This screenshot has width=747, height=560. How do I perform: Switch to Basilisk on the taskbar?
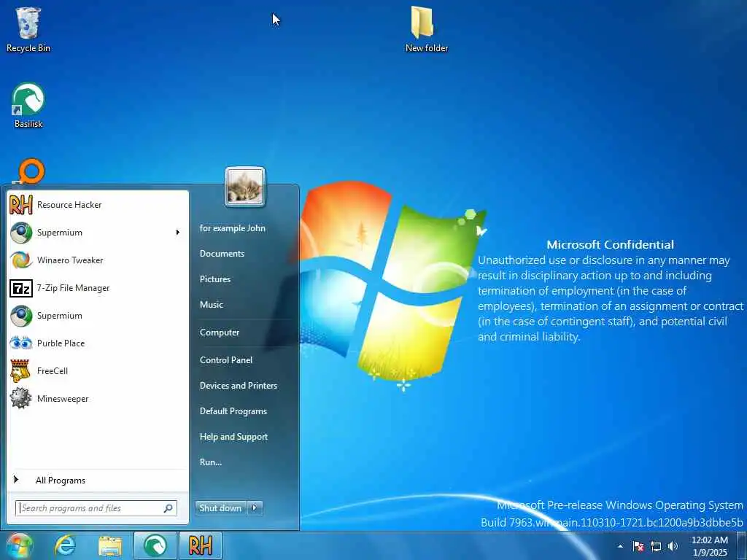tap(155, 545)
